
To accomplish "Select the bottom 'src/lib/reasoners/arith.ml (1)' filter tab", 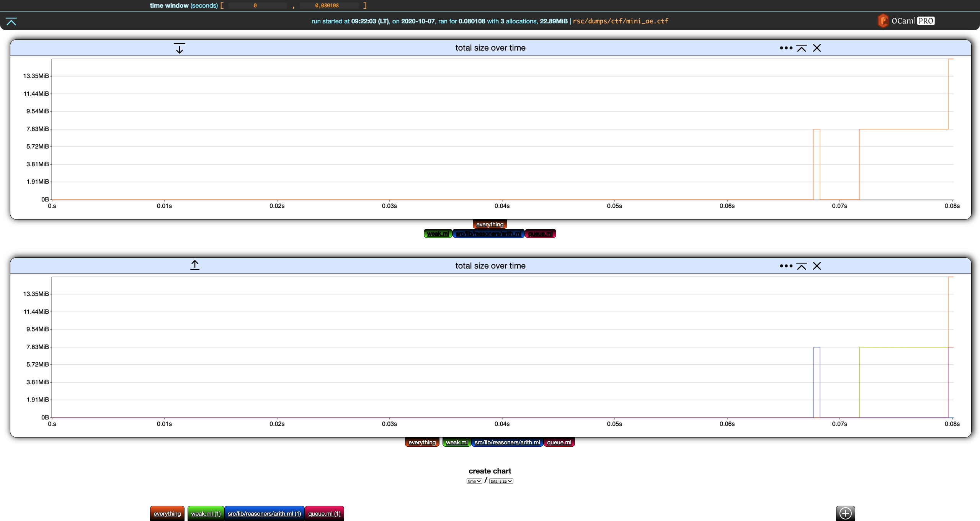I will (x=265, y=513).
